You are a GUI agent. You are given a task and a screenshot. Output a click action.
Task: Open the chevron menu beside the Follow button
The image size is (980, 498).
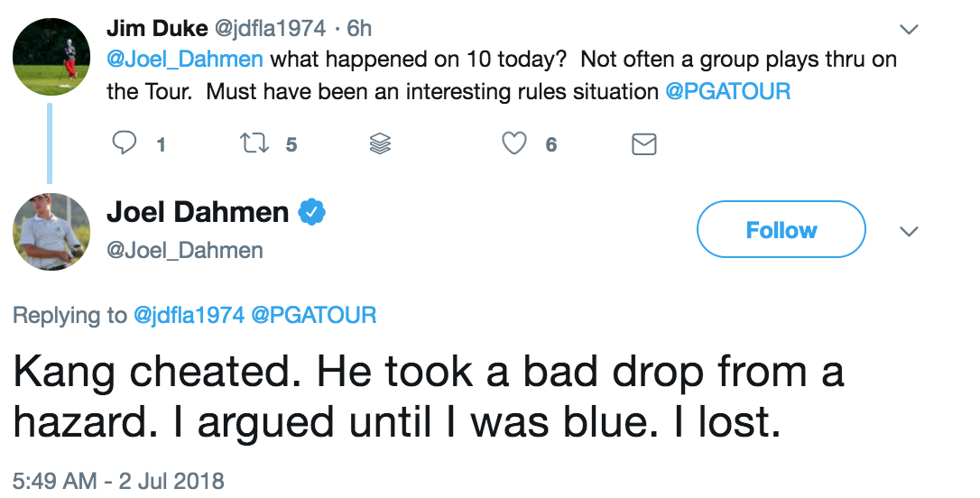(x=910, y=231)
